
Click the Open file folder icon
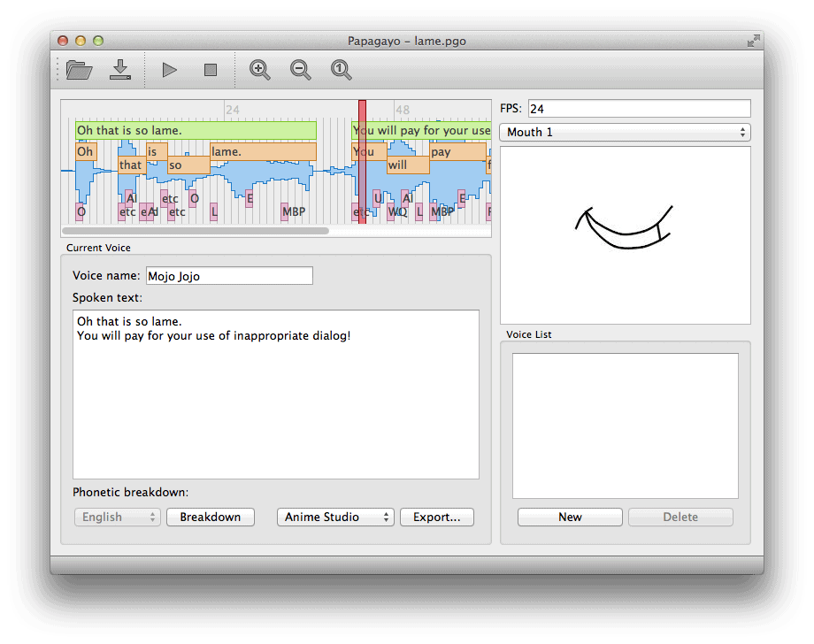tap(80, 70)
